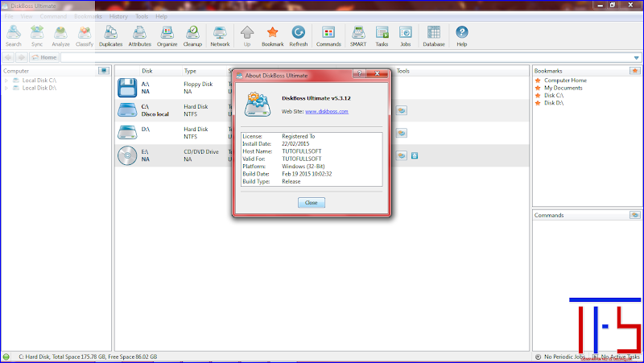Open the Duplicates finder
This screenshot has width=644, height=363.
[110, 36]
